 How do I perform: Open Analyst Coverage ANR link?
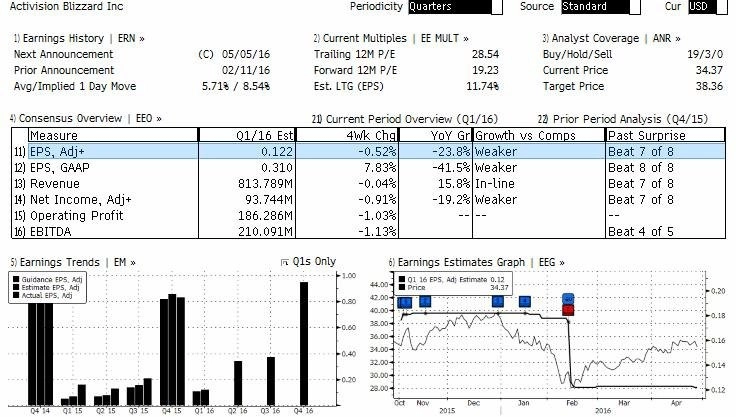tap(612, 39)
